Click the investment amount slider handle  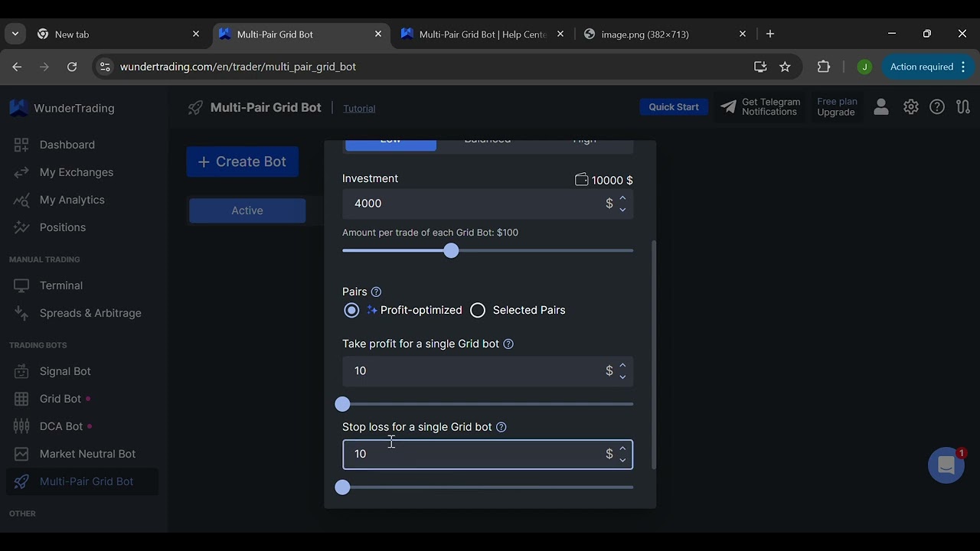click(451, 251)
